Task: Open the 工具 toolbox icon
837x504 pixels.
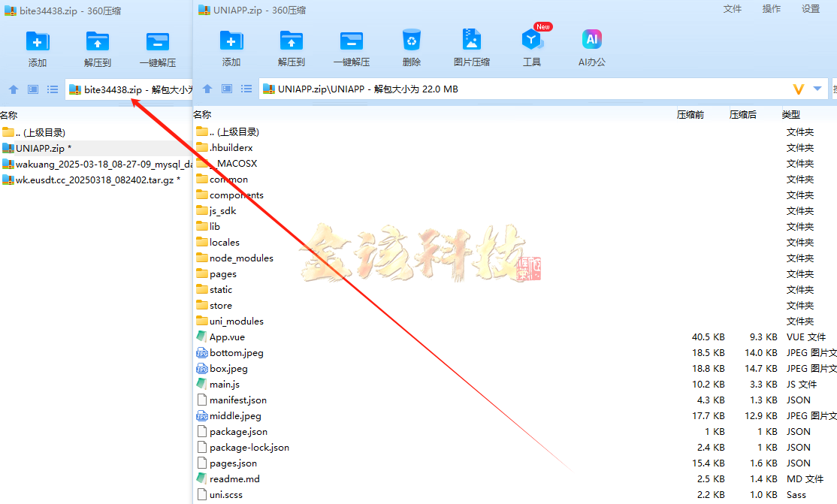Action: [531, 41]
